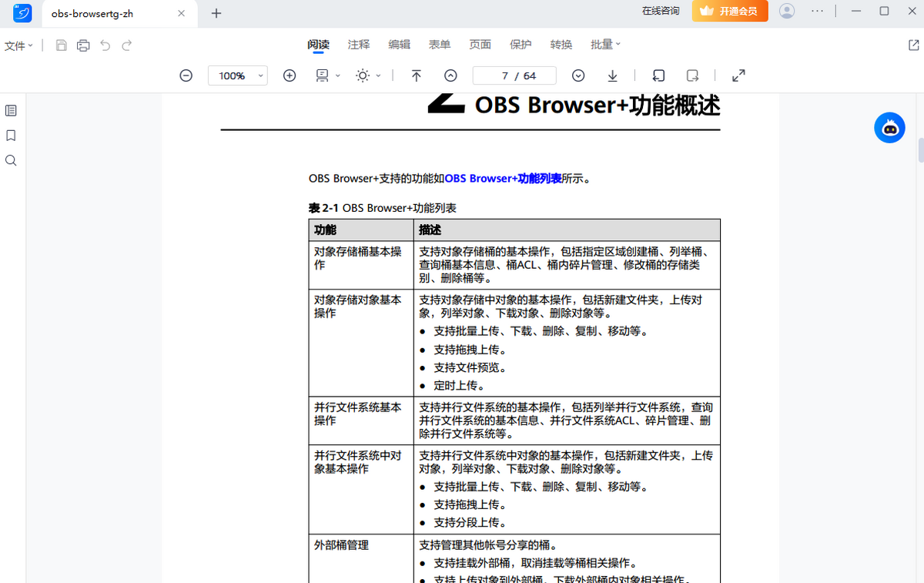Go to next page
The width and height of the screenshot is (924, 583).
578,75
